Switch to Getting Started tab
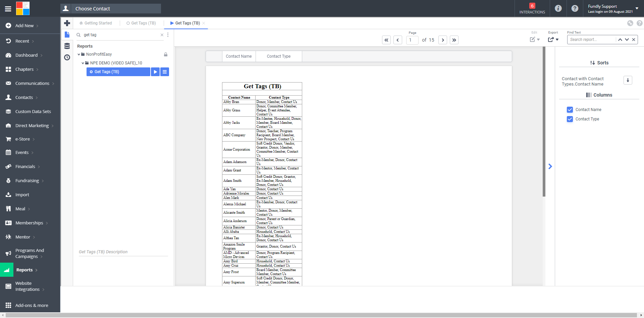Screen dimensions: 644x318 (x=96, y=23)
